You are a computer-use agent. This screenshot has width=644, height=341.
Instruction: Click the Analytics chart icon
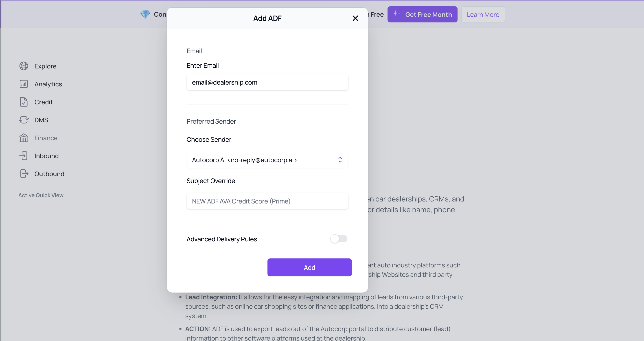(24, 84)
